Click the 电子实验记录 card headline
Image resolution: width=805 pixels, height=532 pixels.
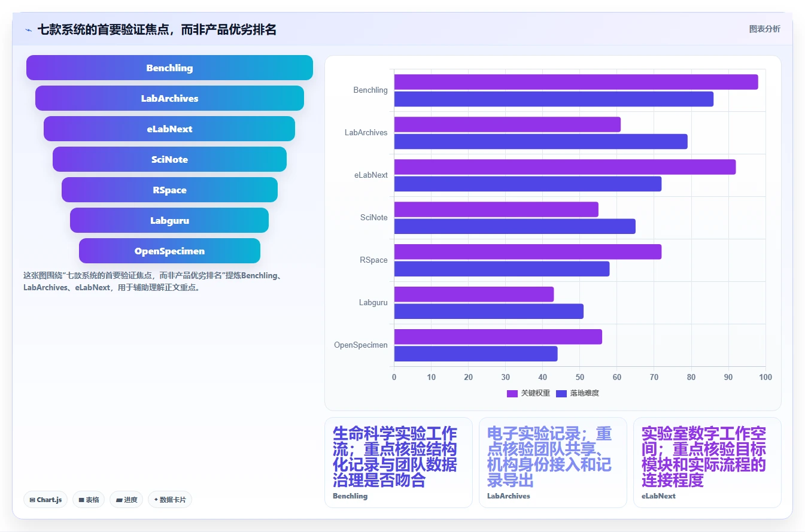click(x=549, y=457)
